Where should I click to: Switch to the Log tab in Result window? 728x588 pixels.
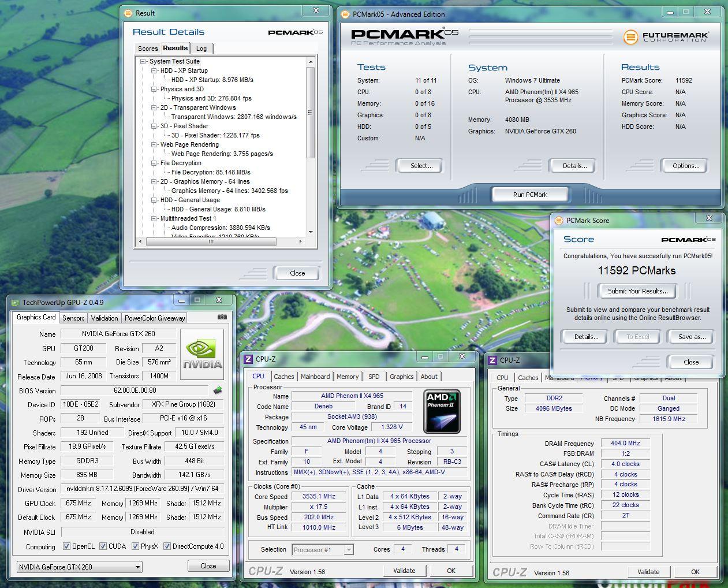(201, 49)
